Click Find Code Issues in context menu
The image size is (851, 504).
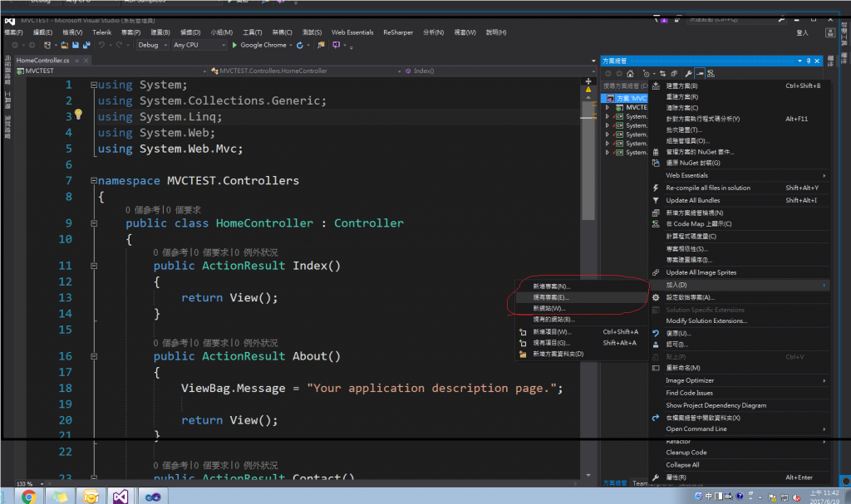[739, 393]
